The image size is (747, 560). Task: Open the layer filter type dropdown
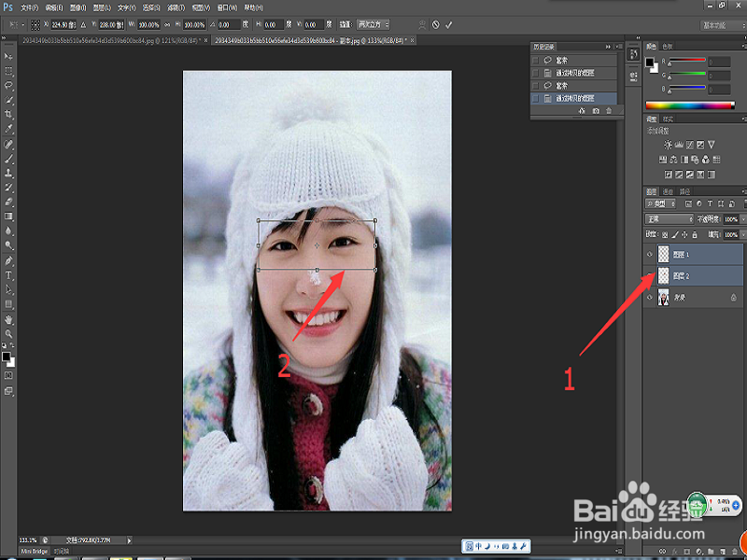661,203
